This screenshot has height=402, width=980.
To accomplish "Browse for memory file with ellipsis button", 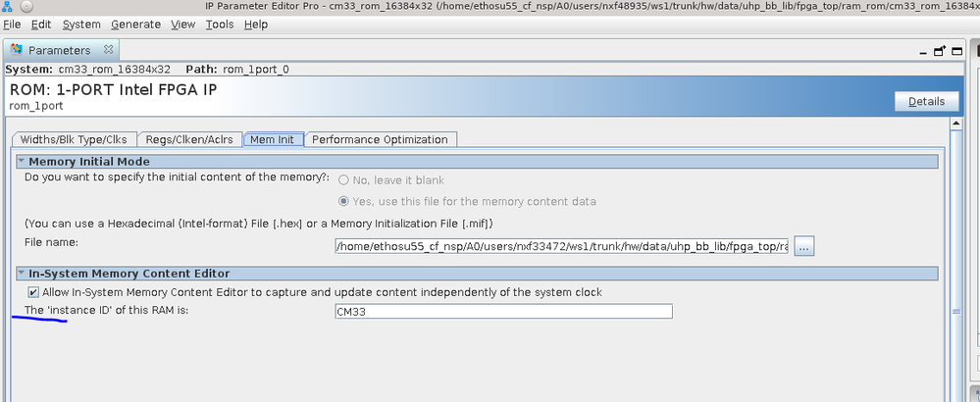I will coord(804,247).
